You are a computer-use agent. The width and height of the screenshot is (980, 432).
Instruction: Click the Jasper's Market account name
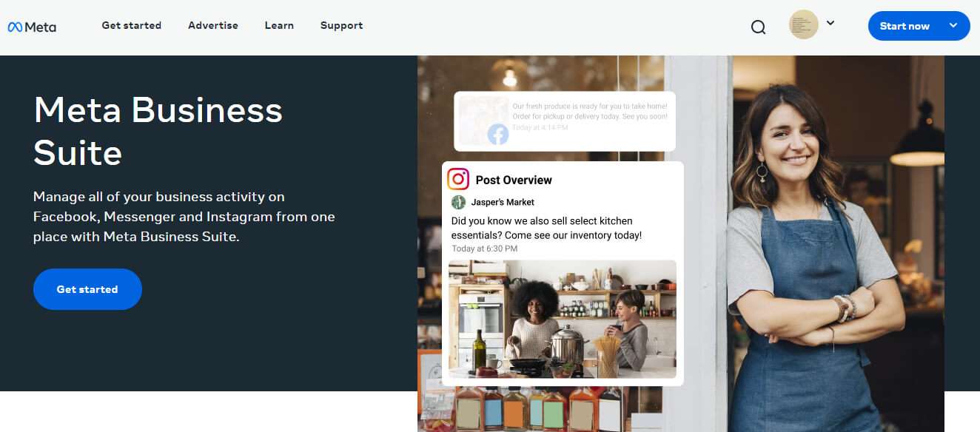pos(503,202)
